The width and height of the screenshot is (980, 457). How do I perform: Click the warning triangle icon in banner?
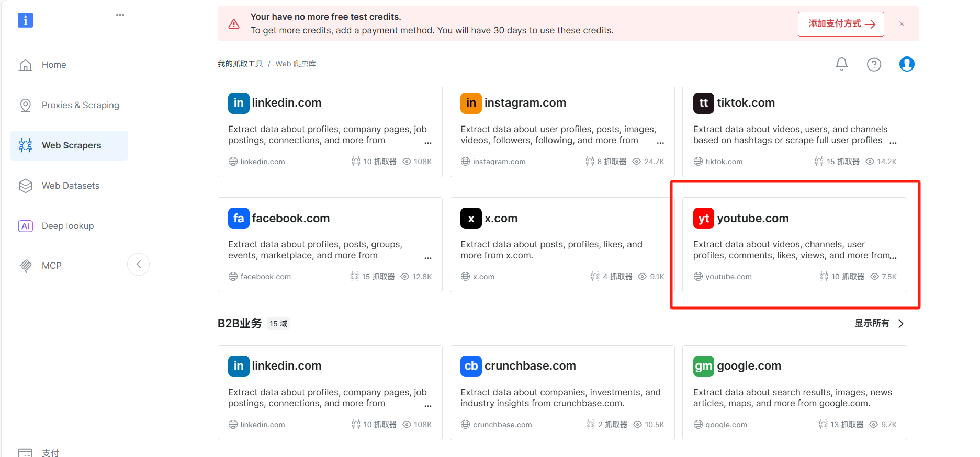[x=234, y=24]
